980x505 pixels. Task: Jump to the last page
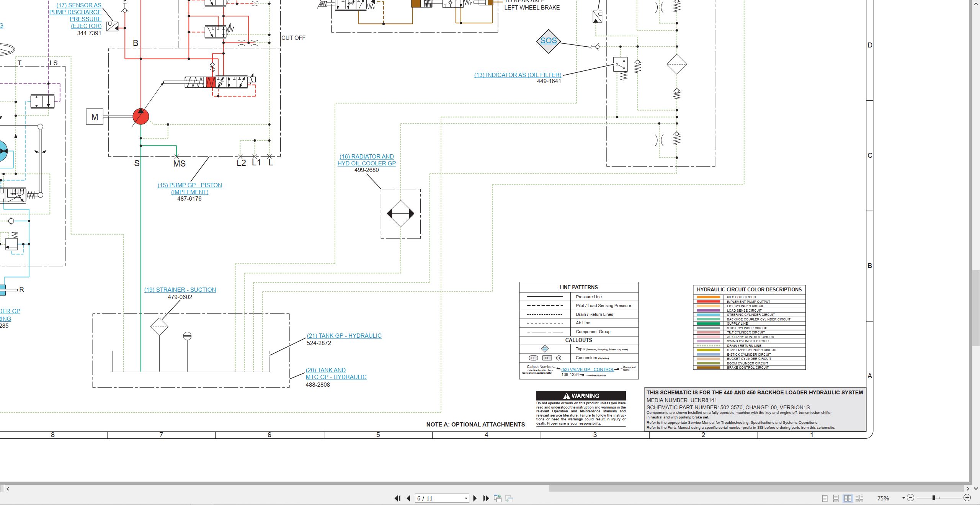486,498
